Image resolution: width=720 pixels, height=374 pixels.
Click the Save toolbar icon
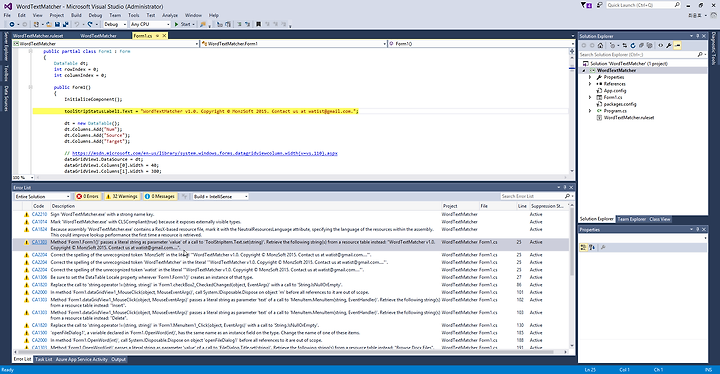[x=57, y=24]
